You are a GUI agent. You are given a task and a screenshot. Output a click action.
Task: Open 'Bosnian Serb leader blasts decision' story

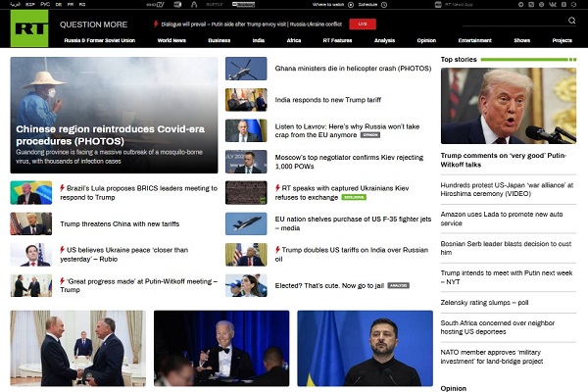click(x=506, y=248)
